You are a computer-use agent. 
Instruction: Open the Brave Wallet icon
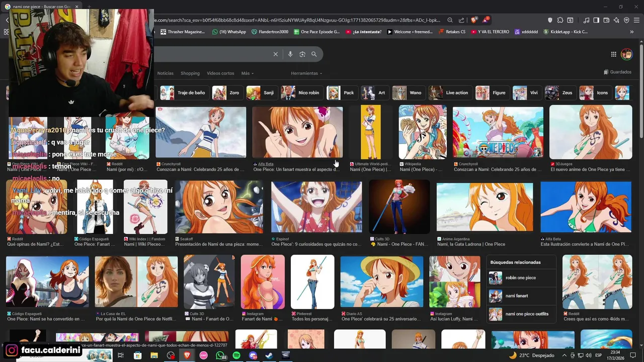[x=606, y=20]
